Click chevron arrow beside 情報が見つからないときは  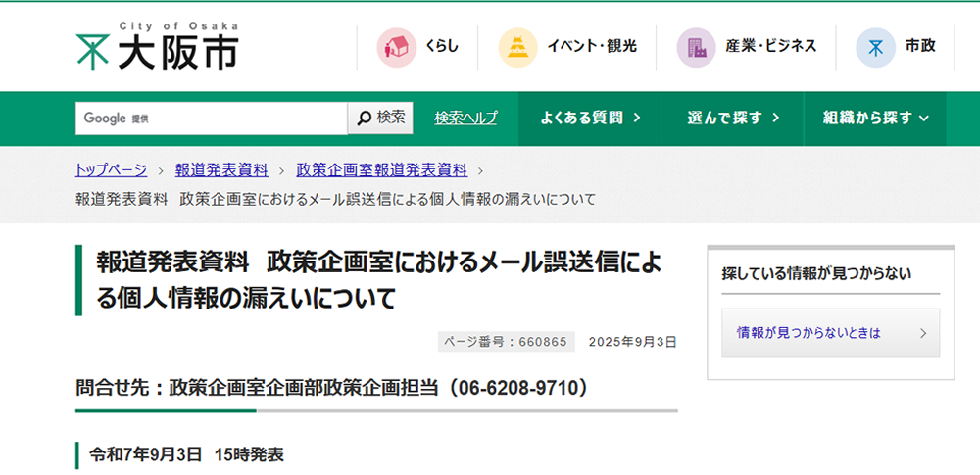[x=923, y=333]
